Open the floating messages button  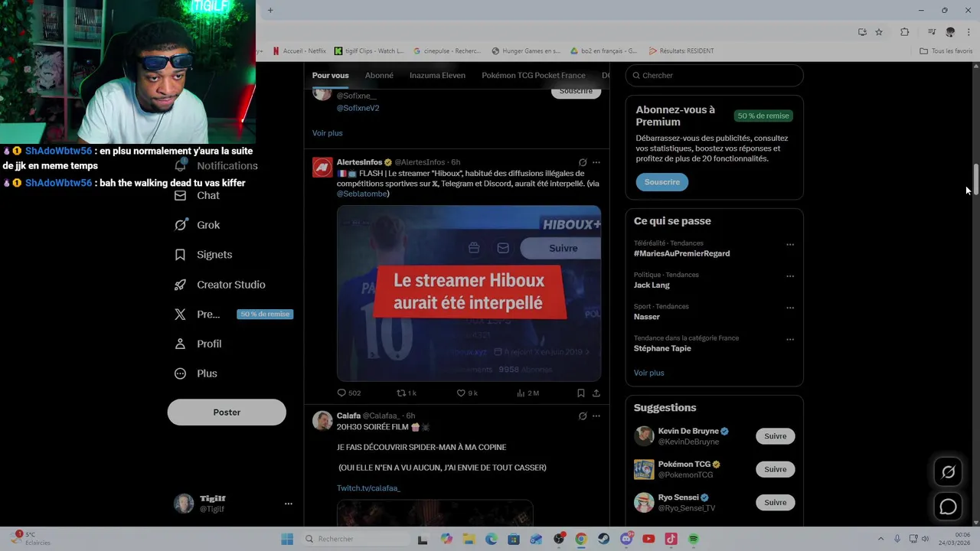click(x=948, y=507)
